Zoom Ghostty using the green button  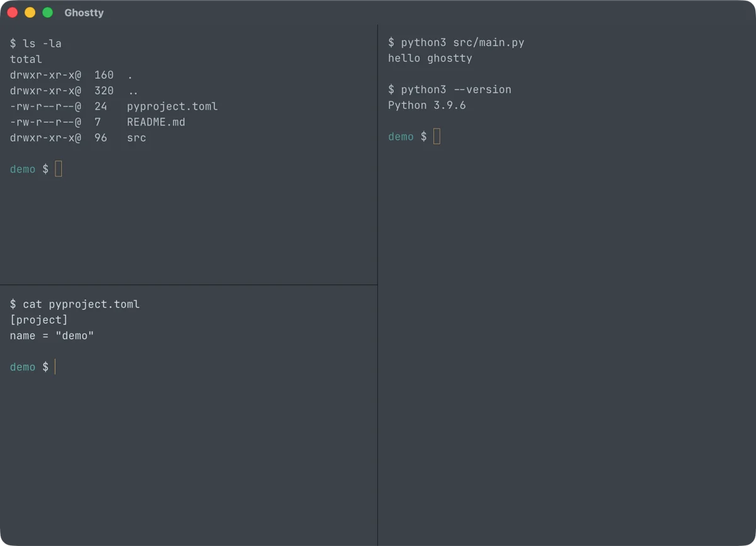point(47,13)
